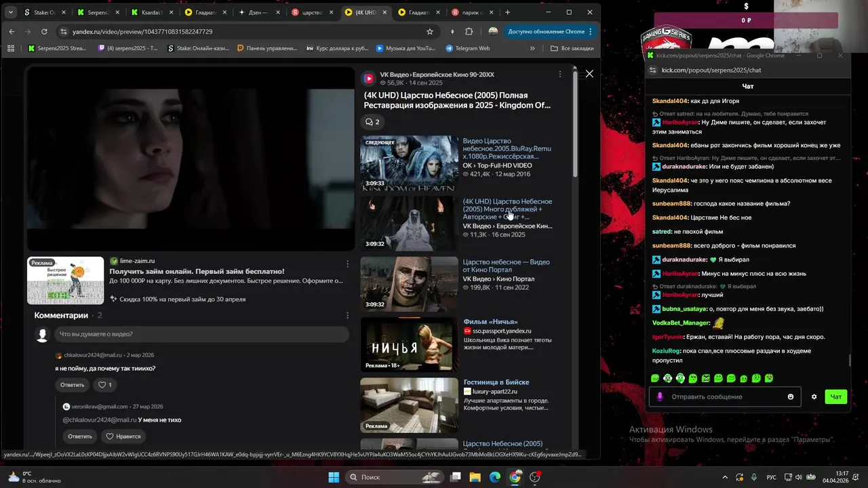Image resolution: width=868 pixels, height=488 pixels.
Task: Switch to the Ksardas browser tab
Action: tap(153, 12)
